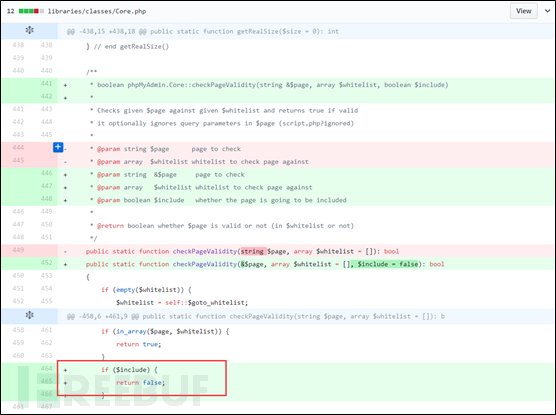The width and height of the screenshot is (556, 415).
Task: Click the added docblock line with phpMyAdmin.Core::checkPageValidity
Action: coord(269,85)
